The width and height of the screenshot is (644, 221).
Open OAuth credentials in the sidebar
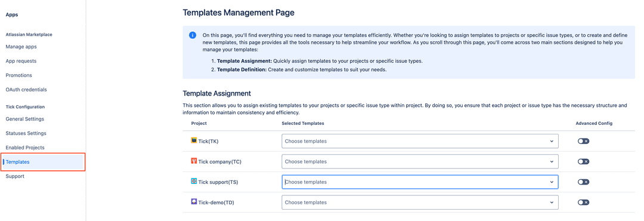26,90
